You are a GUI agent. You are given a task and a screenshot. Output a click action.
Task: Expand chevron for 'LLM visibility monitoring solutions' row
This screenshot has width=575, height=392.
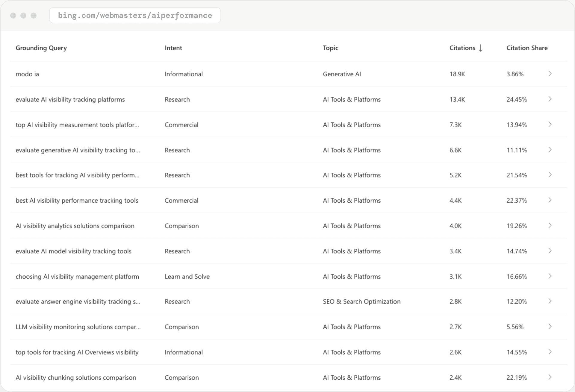pos(550,326)
